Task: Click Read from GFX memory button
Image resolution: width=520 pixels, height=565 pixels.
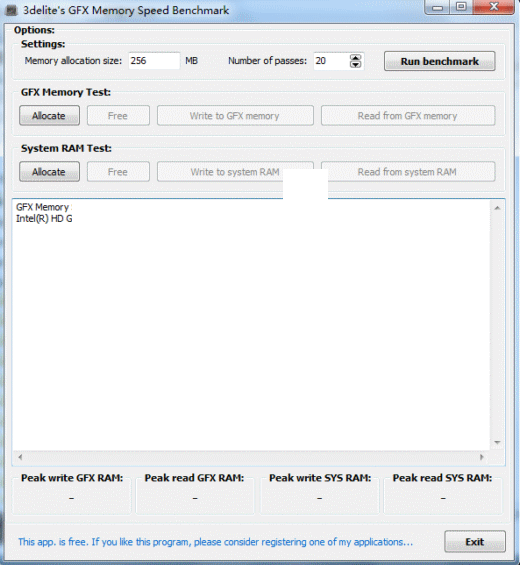Action: click(408, 116)
